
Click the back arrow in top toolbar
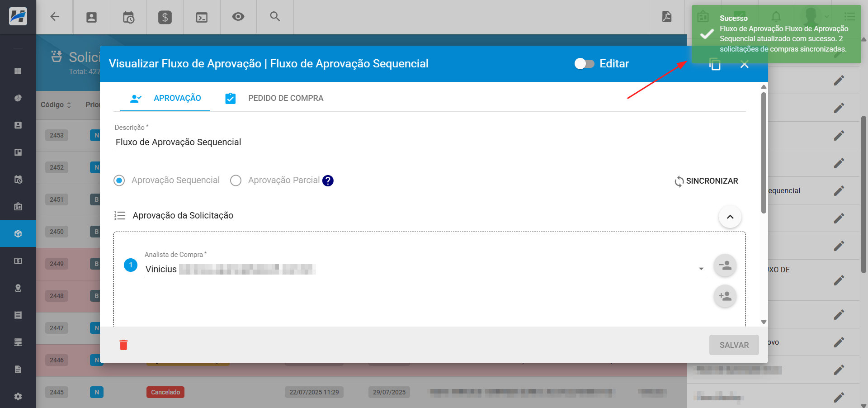tap(55, 17)
